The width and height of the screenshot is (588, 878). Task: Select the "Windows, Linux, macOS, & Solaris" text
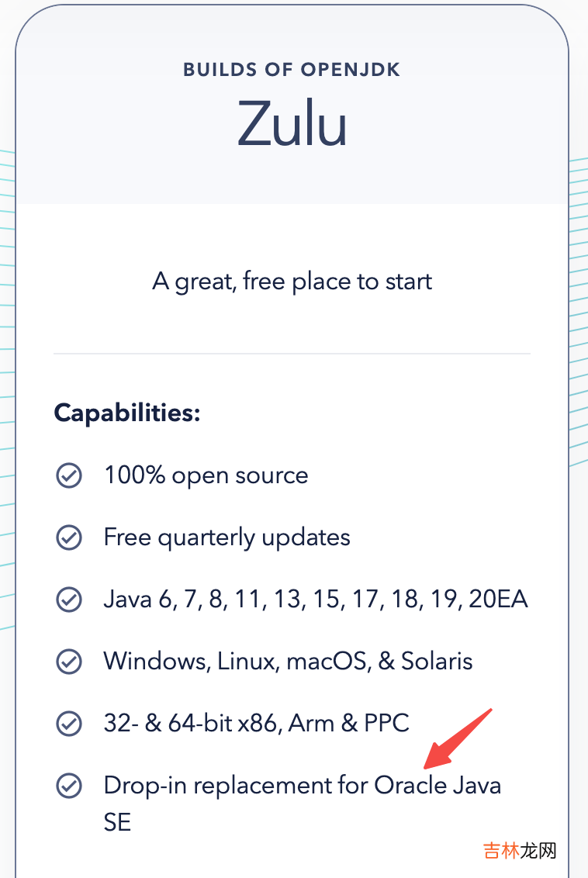(288, 662)
